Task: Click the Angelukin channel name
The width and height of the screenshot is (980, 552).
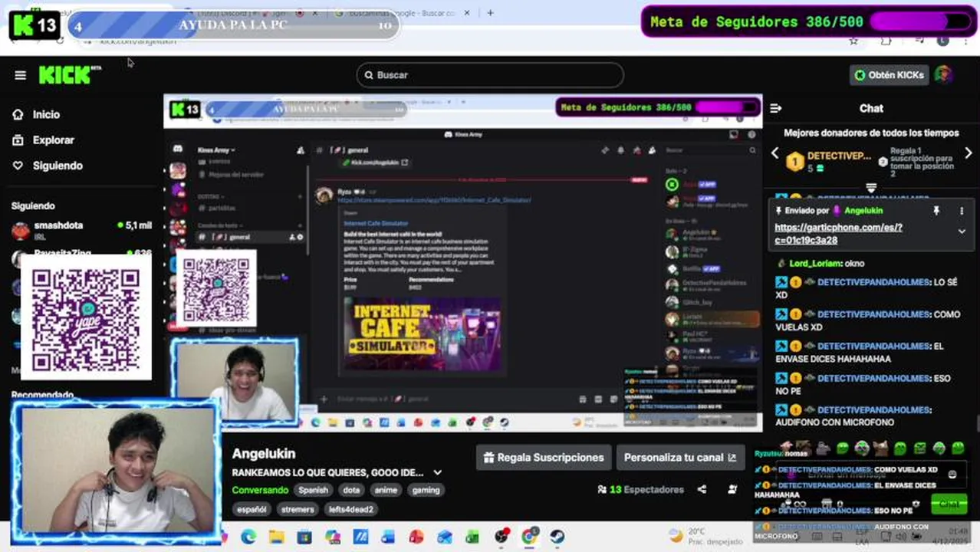Action: pos(264,454)
